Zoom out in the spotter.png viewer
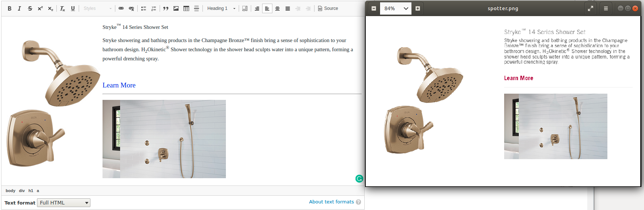Image resolution: width=644 pixels, height=210 pixels. pyautogui.click(x=374, y=8)
